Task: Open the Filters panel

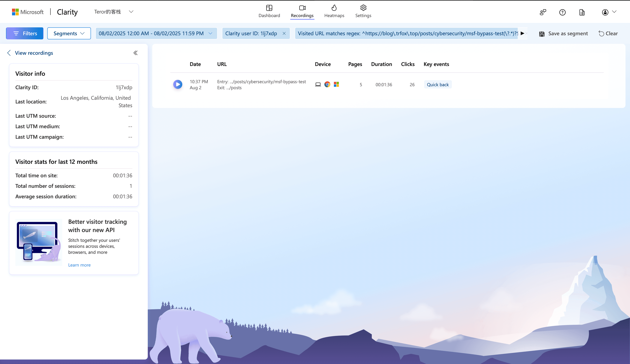Action: tap(25, 33)
